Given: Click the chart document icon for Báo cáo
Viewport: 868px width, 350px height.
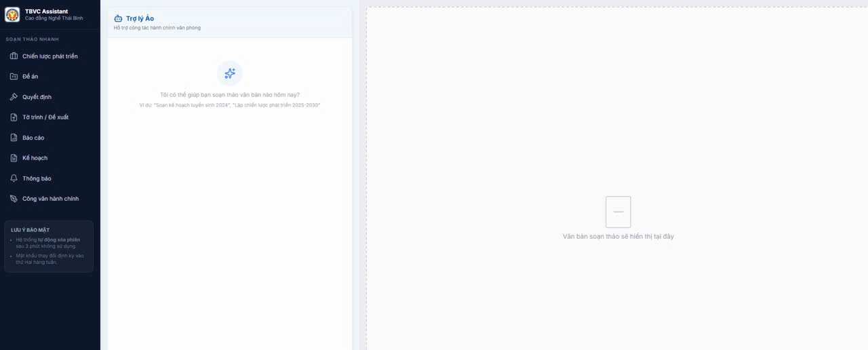Looking at the screenshot, I should 14,138.
